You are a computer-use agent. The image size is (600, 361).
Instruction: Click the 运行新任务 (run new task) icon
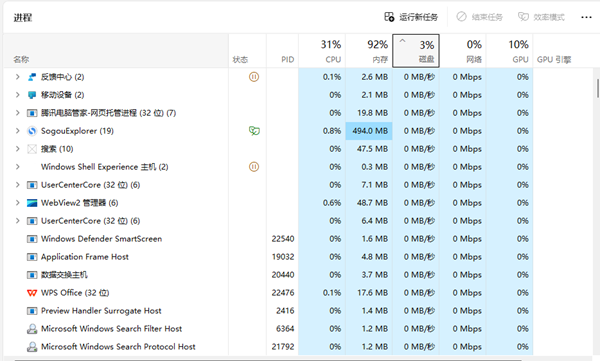pyautogui.click(x=389, y=17)
